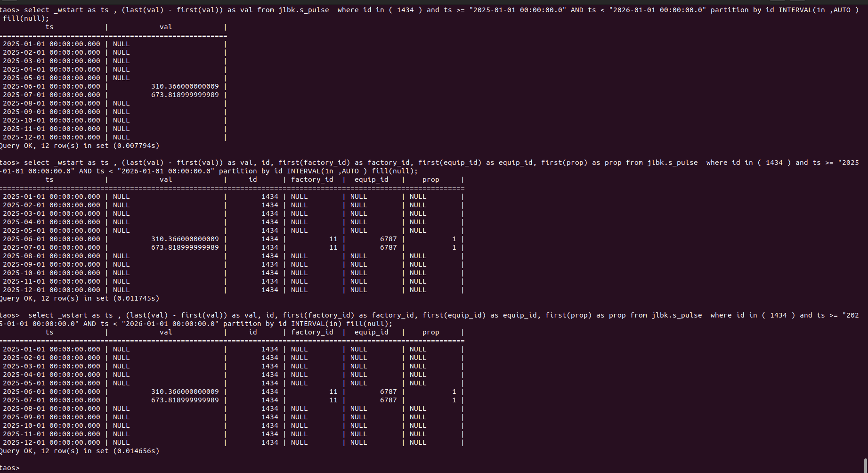The image size is (868, 473).
Task: Click the 'prop' column header in second table
Action: (x=430, y=179)
